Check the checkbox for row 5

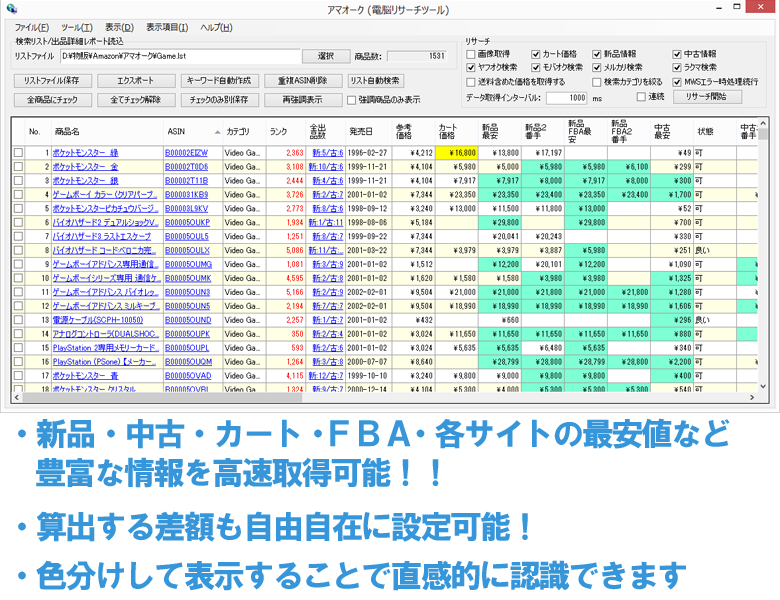coord(18,208)
